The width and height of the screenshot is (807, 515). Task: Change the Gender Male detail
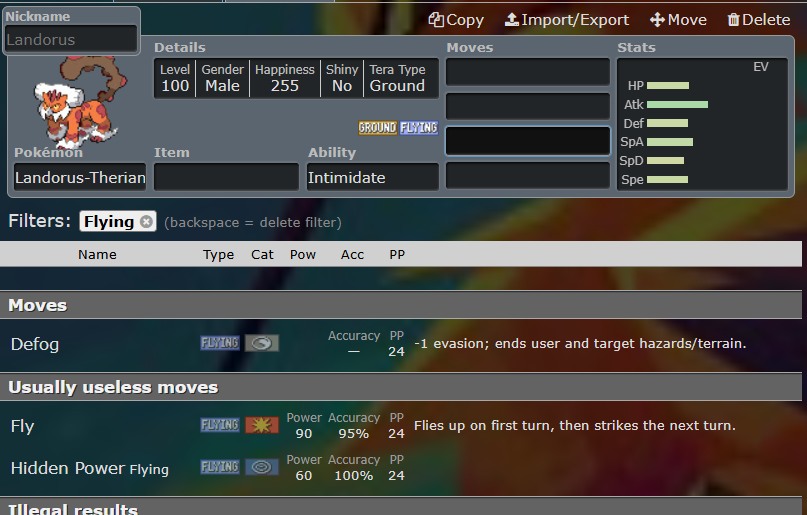pyautogui.click(x=222, y=78)
